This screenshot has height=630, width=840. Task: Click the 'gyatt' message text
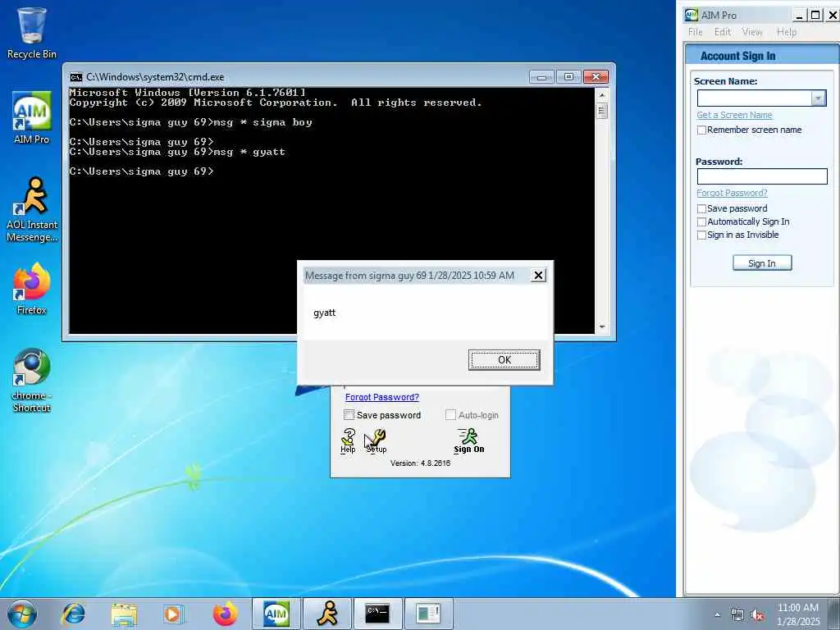[x=324, y=313]
